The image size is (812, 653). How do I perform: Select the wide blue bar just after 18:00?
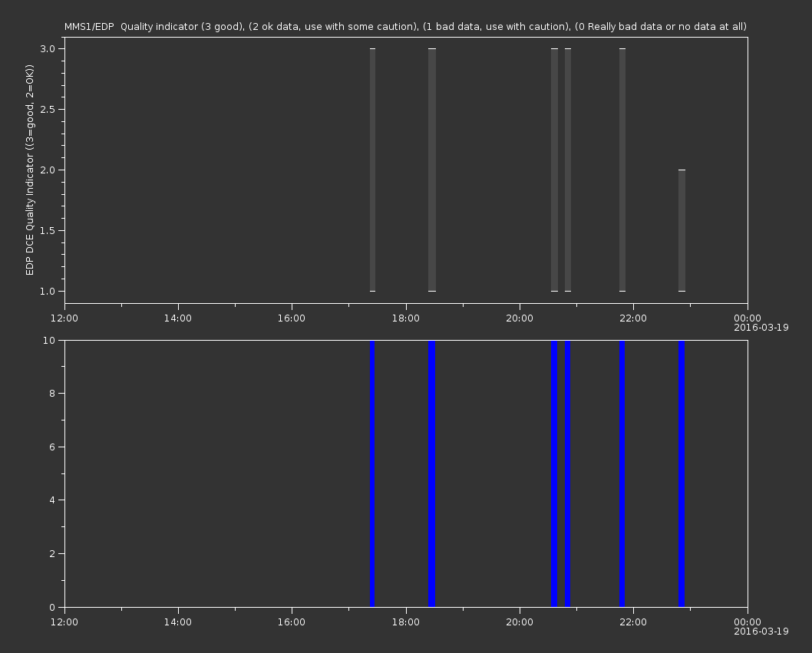[432, 473]
